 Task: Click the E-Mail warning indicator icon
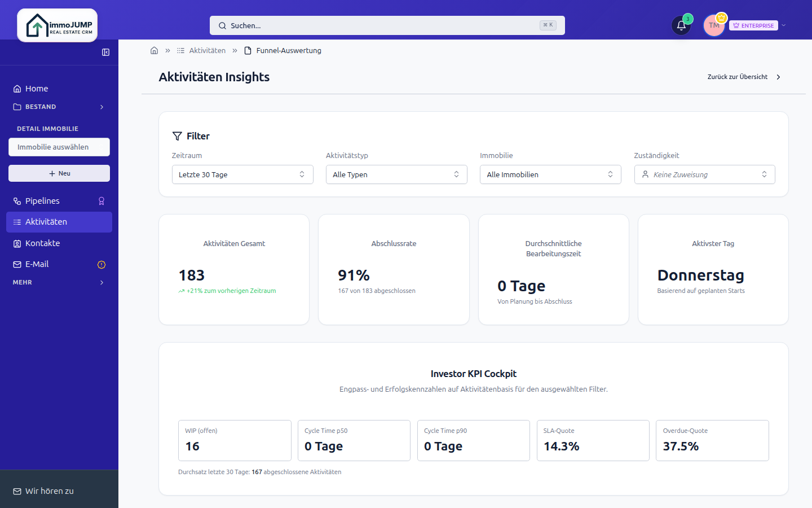click(x=101, y=265)
